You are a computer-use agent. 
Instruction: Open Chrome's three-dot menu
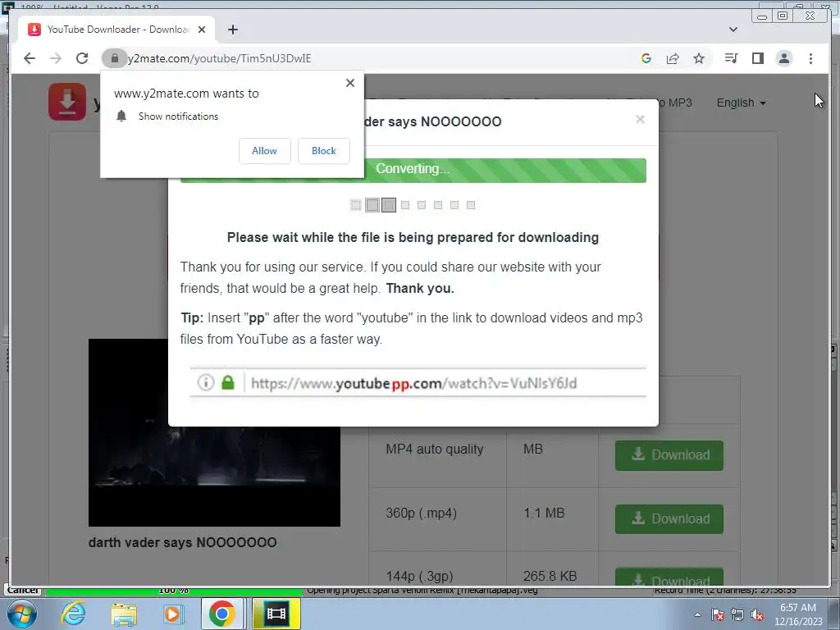coord(810,58)
